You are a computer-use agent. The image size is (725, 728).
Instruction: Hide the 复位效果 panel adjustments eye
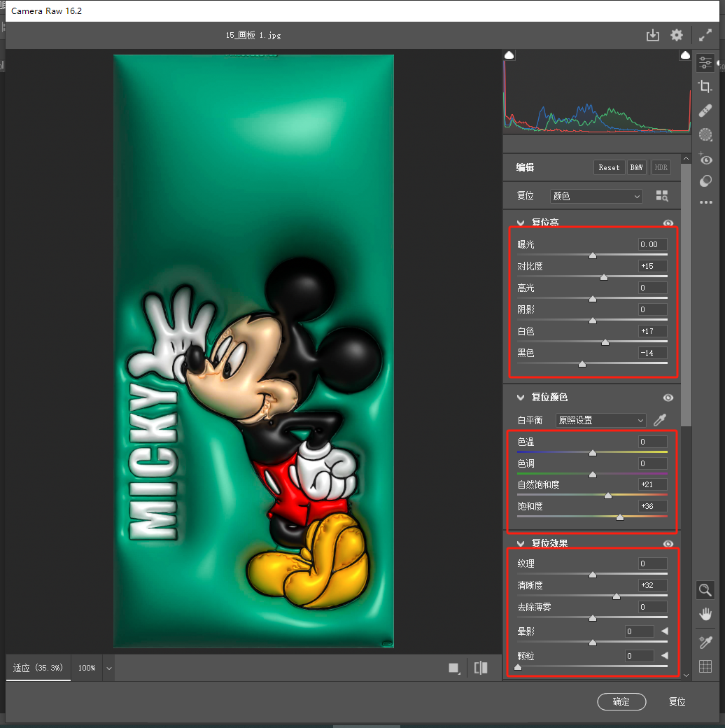(x=668, y=544)
